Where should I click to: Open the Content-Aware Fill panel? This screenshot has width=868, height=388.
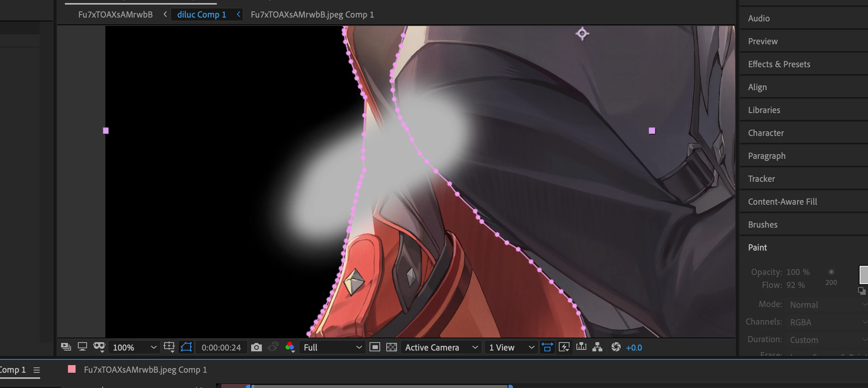803,202
